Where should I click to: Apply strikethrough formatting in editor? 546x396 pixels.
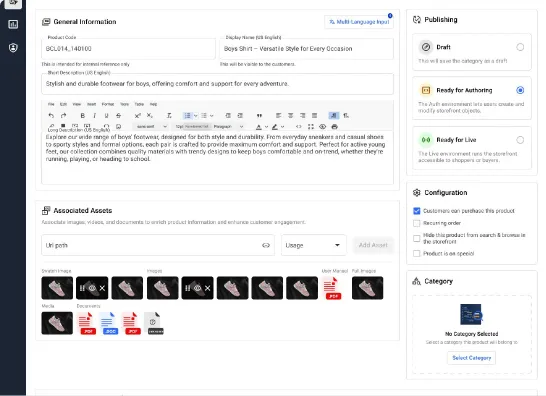pos(118,116)
